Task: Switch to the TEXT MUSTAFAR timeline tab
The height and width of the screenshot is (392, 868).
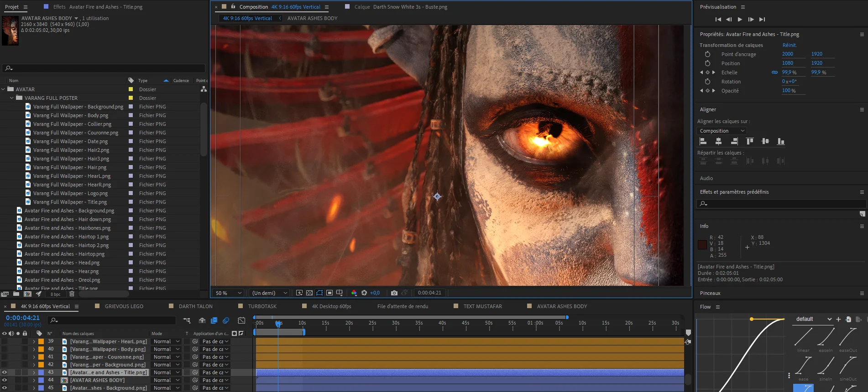Action: pos(482,306)
